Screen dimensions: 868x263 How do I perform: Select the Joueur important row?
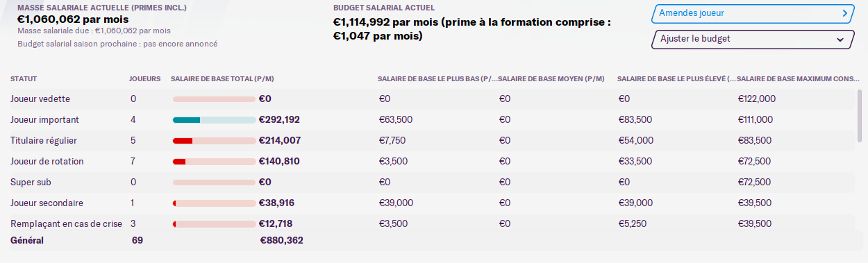[431, 120]
